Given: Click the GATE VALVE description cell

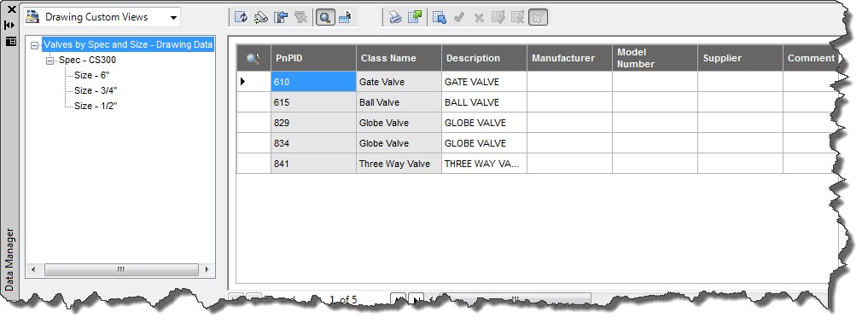Looking at the screenshot, I should (485, 82).
